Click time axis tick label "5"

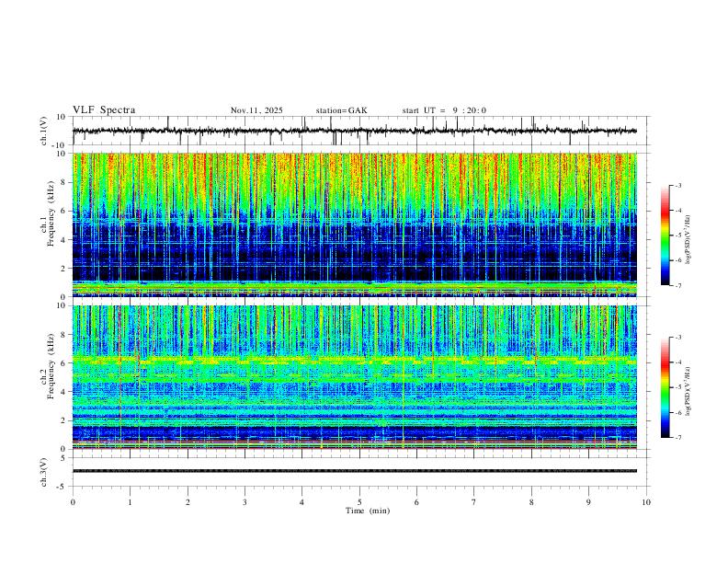[359, 502]
